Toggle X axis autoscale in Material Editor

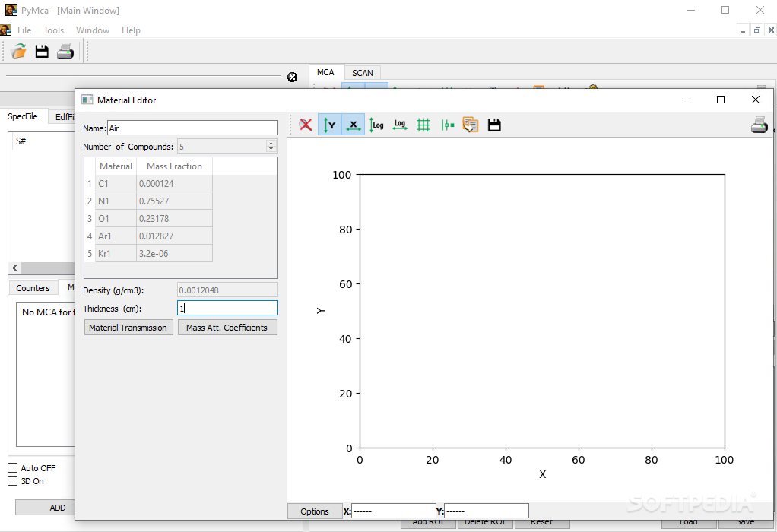[353, 125]
